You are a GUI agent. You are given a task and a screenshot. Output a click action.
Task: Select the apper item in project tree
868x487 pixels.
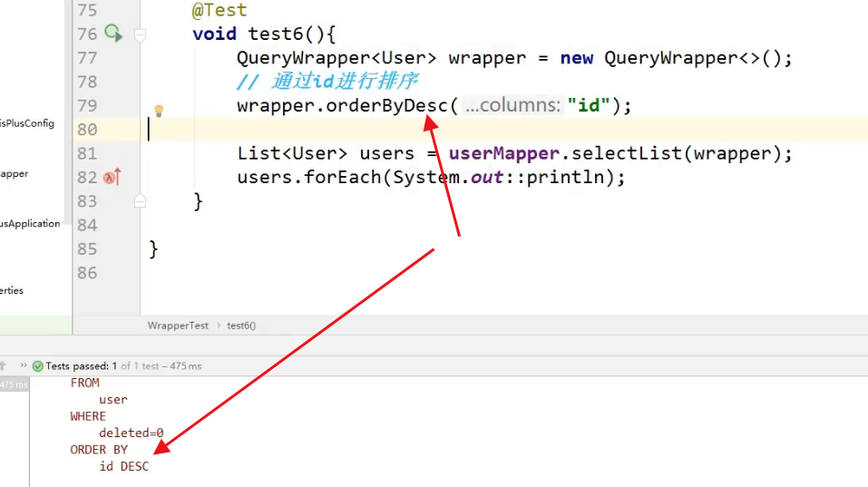click(14, 174)
